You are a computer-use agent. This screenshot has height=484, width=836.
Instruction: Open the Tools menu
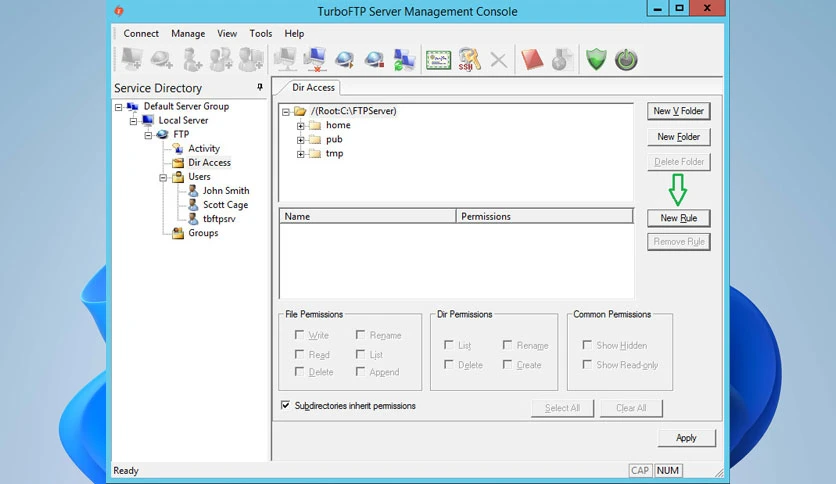point(261,33)
